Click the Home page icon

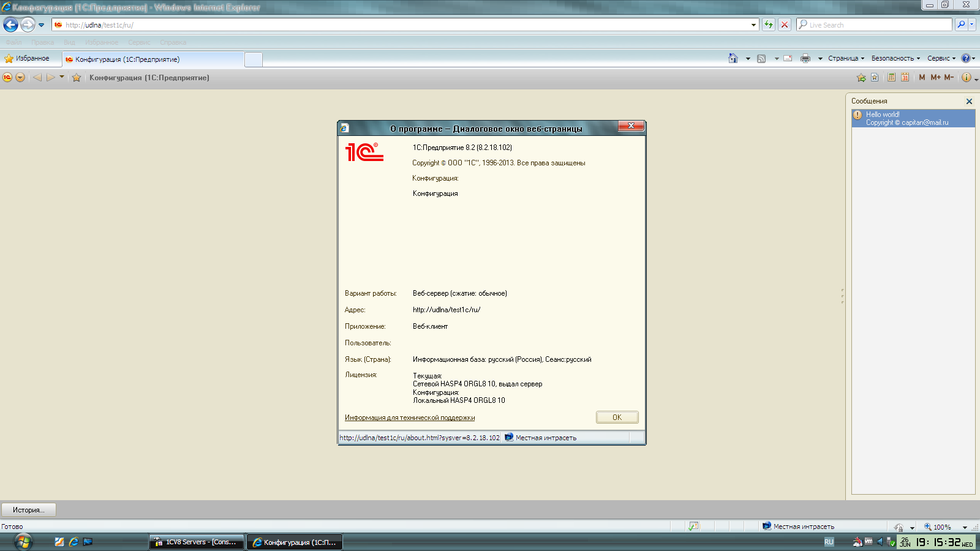(733, 58)
